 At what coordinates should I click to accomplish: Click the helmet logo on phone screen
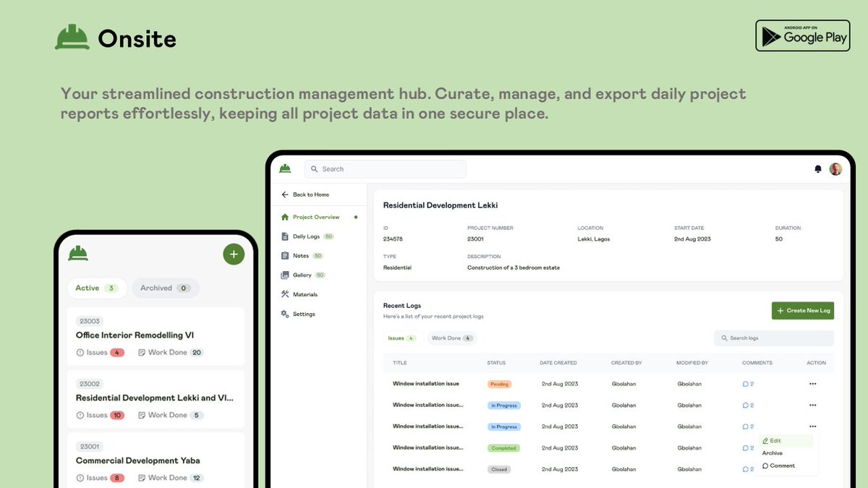78,254
